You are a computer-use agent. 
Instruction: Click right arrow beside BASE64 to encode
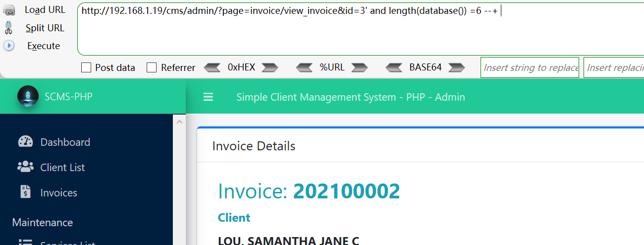pyautogui.click(x=457, y=67)
